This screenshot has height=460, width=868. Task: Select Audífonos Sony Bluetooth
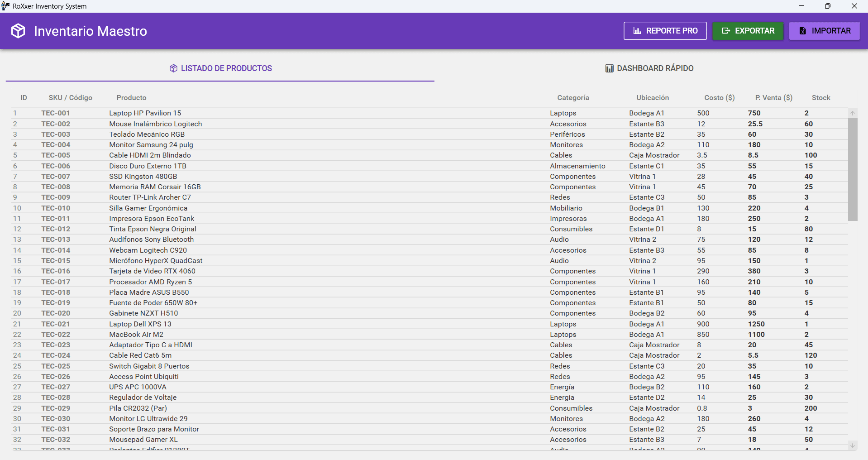pyautogui.click(x=151, y=240)
